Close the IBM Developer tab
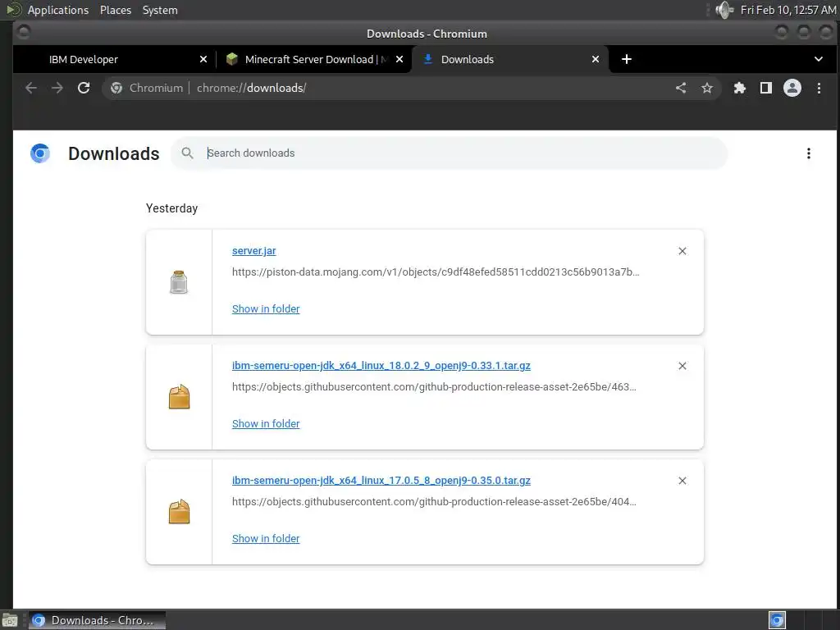 [x=203, y=59]
